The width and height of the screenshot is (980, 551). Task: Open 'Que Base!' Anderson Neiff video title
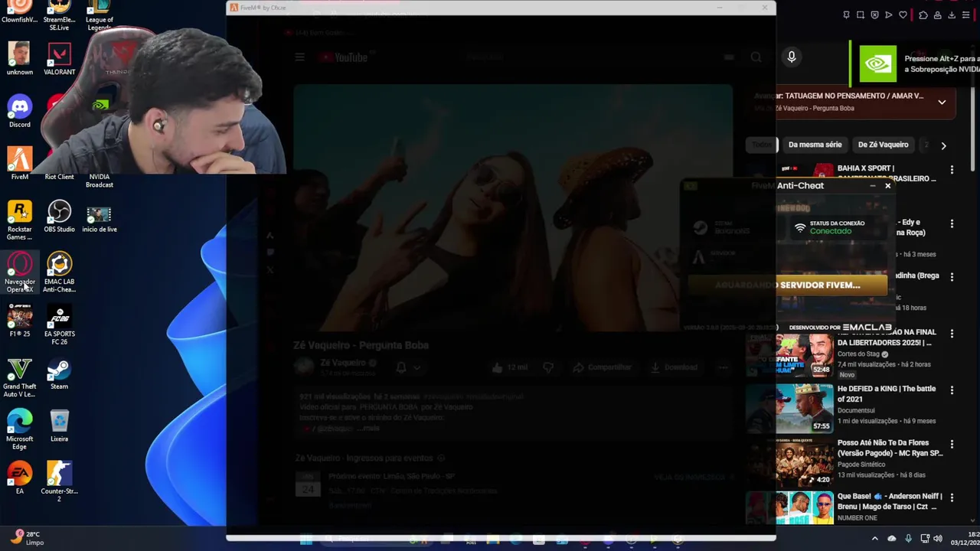(890, 501)
